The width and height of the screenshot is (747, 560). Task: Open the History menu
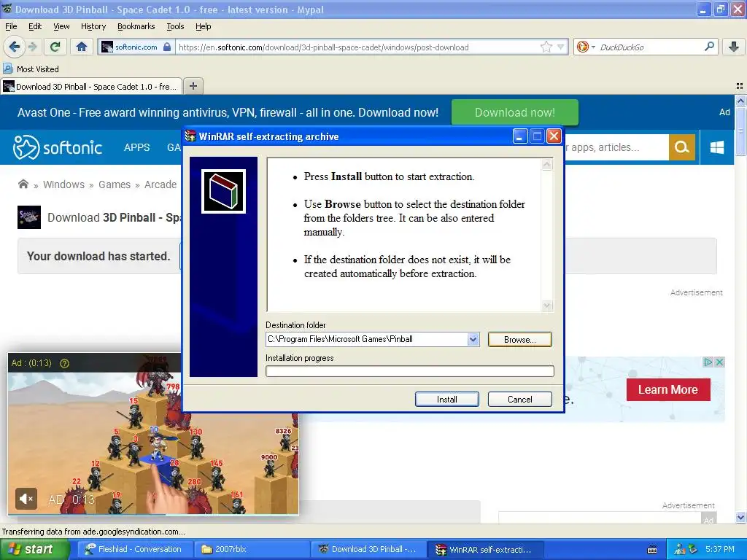93,27
